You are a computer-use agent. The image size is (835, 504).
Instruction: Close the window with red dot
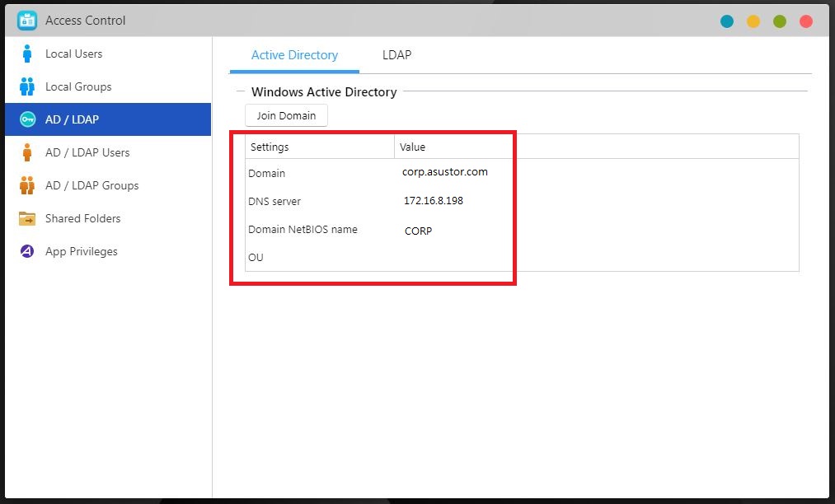[806, 21]
